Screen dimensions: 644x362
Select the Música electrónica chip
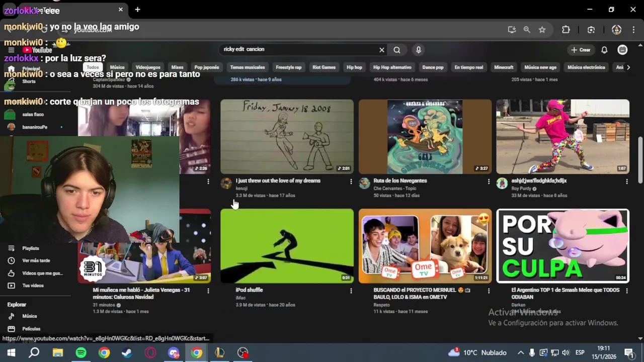coord(586,67)
